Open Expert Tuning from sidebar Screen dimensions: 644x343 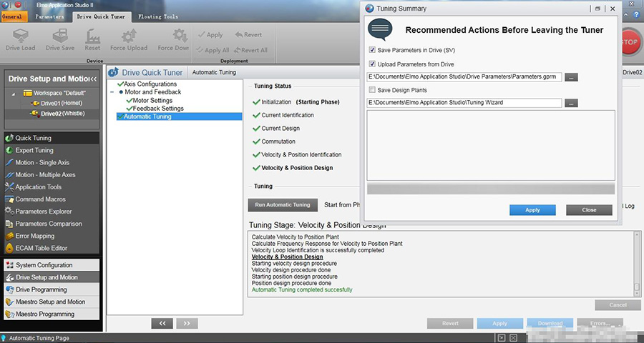(x=34, y=151)
